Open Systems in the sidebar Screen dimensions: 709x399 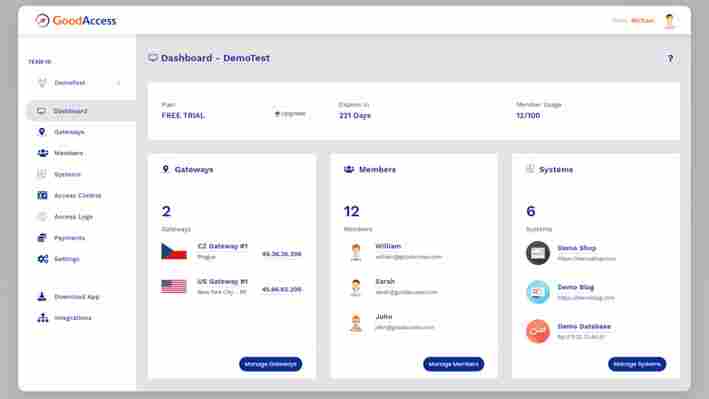[67, 174]
